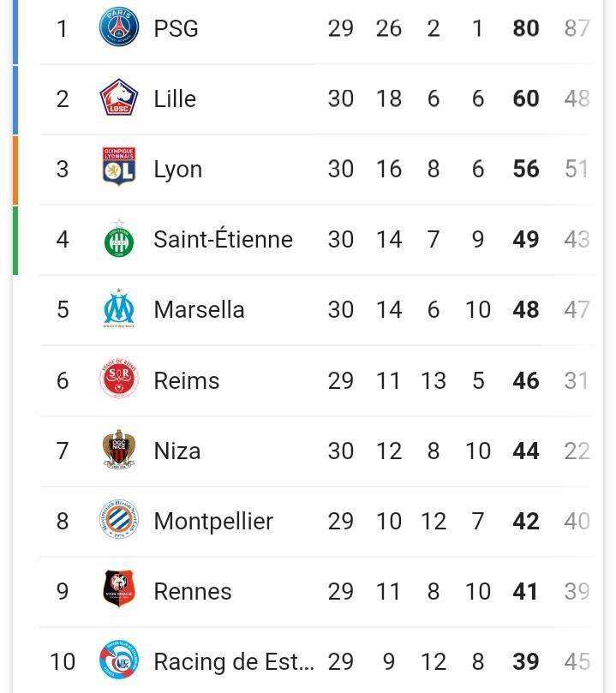The image size is (616, 693).
Task: Select the Olympique Lyonnais logo
Action: click(118, 166)
